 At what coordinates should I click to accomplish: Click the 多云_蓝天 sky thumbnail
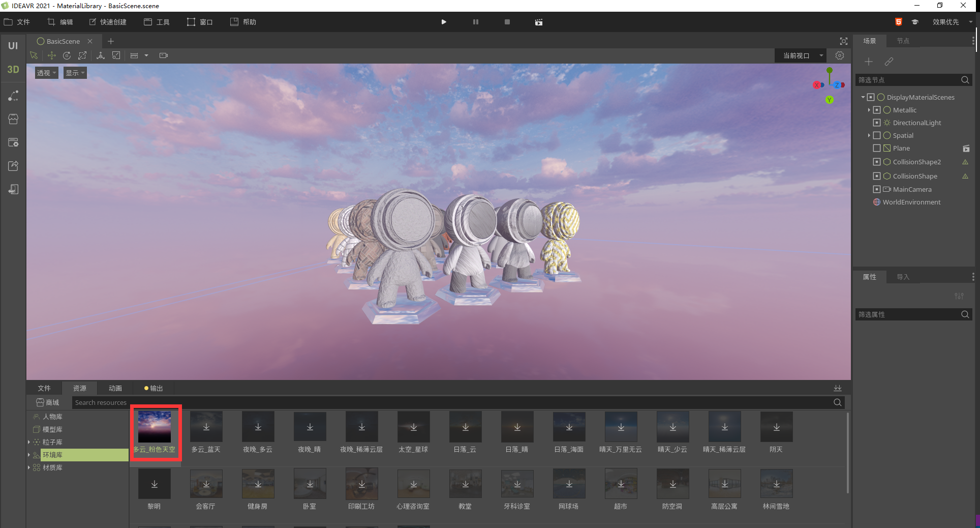206,432
